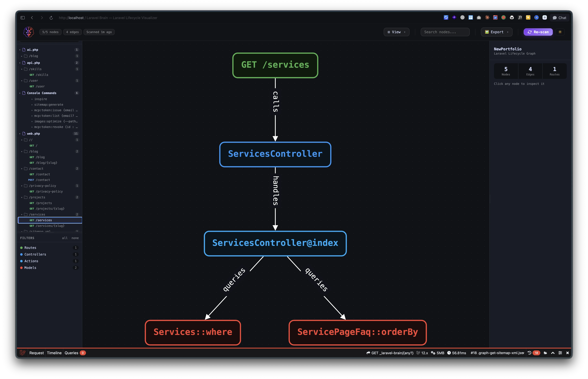588x379 pixels.
Task: Collapse the api.php file tree
Action: coord(49,63)
